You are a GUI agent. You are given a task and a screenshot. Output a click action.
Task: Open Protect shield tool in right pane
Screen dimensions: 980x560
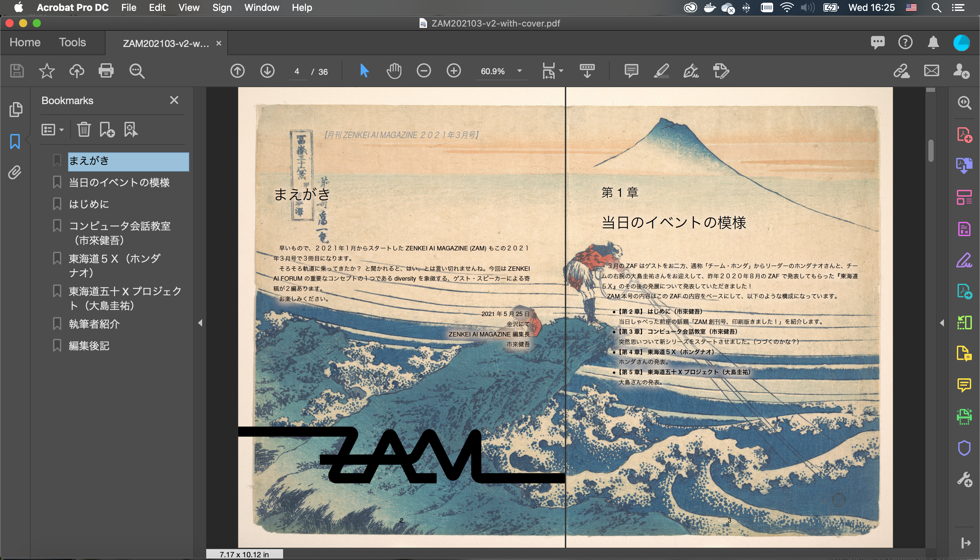(x=964, y=448)
